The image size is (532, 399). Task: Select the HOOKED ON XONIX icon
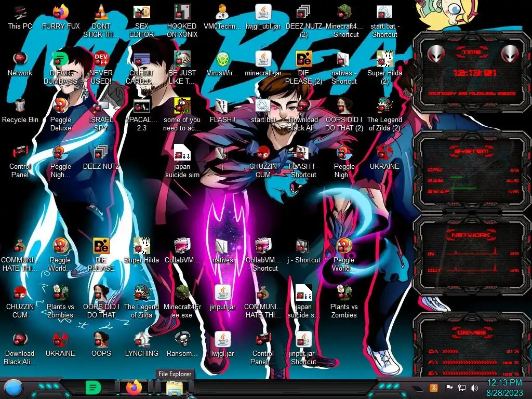(182, 22)
